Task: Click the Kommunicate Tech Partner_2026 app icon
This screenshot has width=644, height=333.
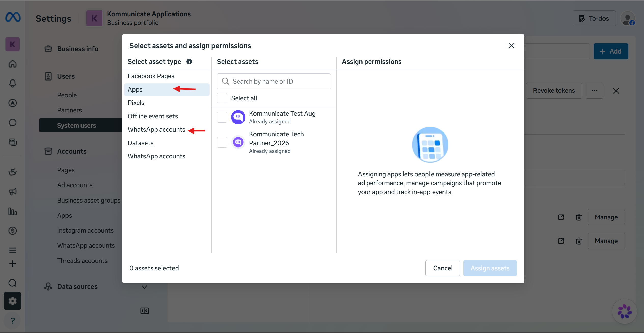Action: coord(238,142)
